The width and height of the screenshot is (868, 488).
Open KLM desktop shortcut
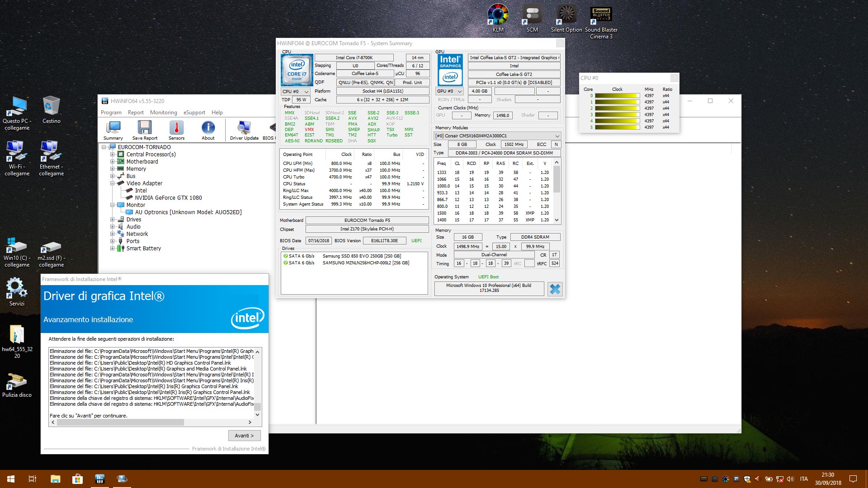(498, 18)
